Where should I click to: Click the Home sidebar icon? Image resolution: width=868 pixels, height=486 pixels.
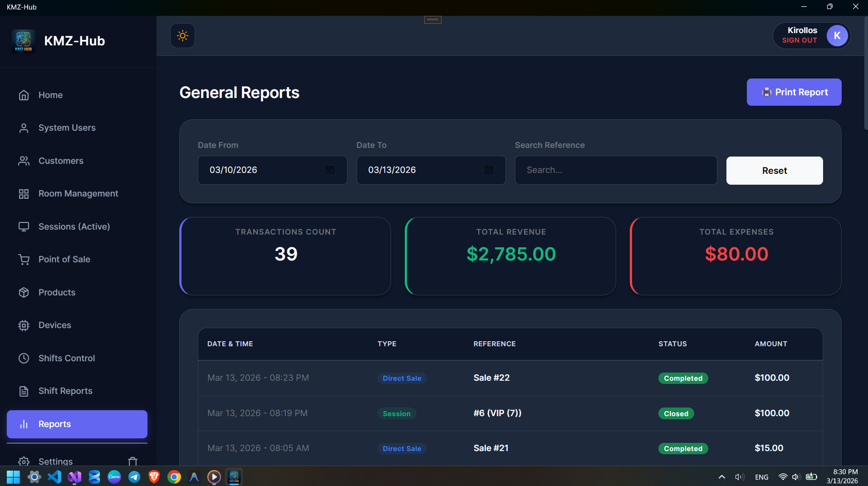click(24, 95)
